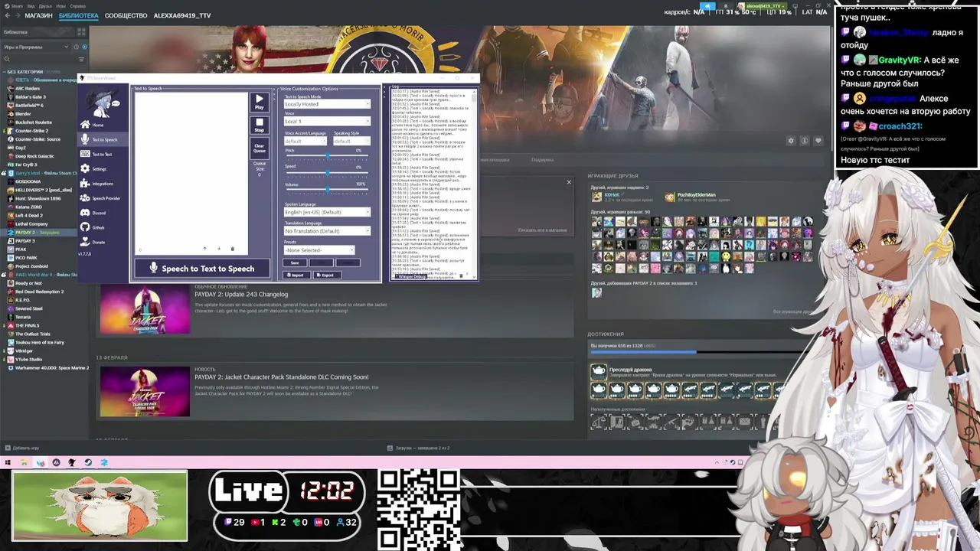Open Steam МАГАЗИН tab
The width and height of the screenshot is (980, 551).
pos(38,15)
